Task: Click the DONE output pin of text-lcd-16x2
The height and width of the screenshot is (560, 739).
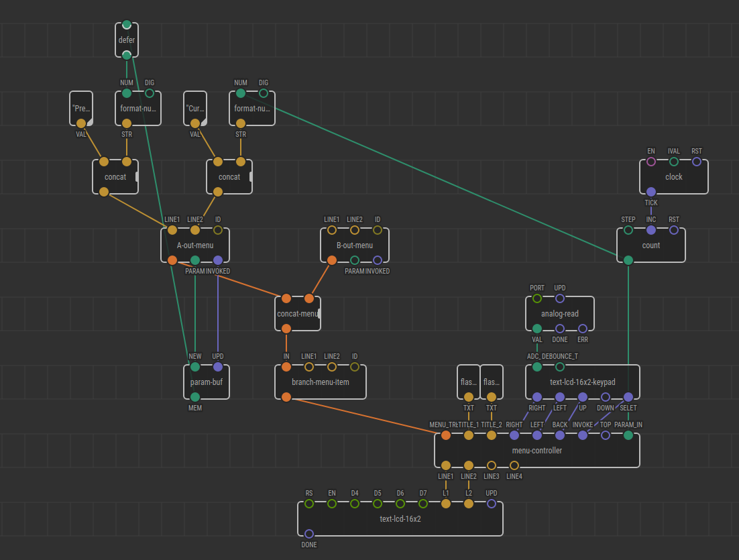Action: point(309,534)
